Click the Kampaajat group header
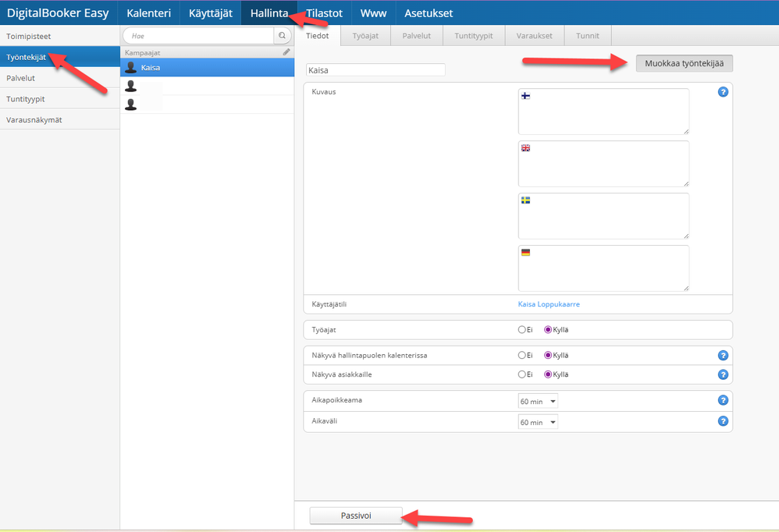Image resolution: width=779 pixels, height=532 pixels. (207, 52)
